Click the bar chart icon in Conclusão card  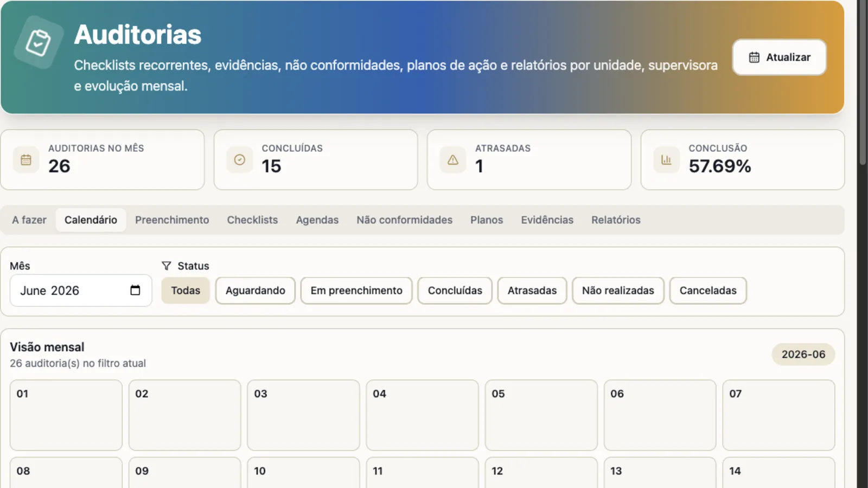(x=666, y=160)
